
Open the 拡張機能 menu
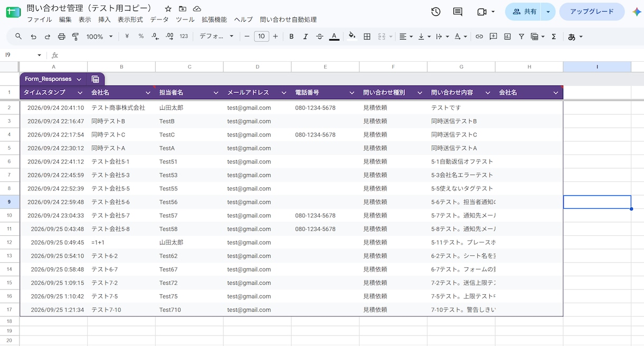tap(214, 20)
